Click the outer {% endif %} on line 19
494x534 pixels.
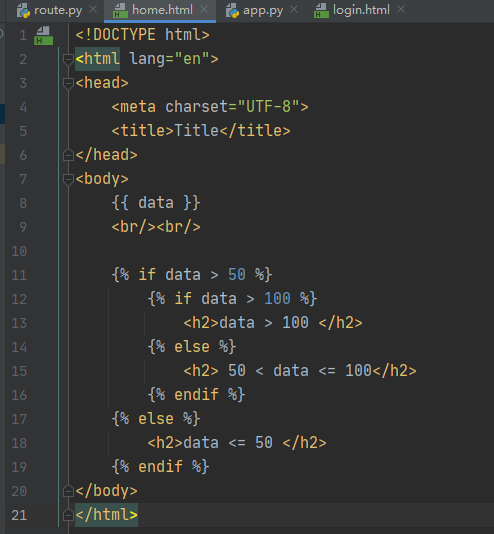(x=160, y=467)
